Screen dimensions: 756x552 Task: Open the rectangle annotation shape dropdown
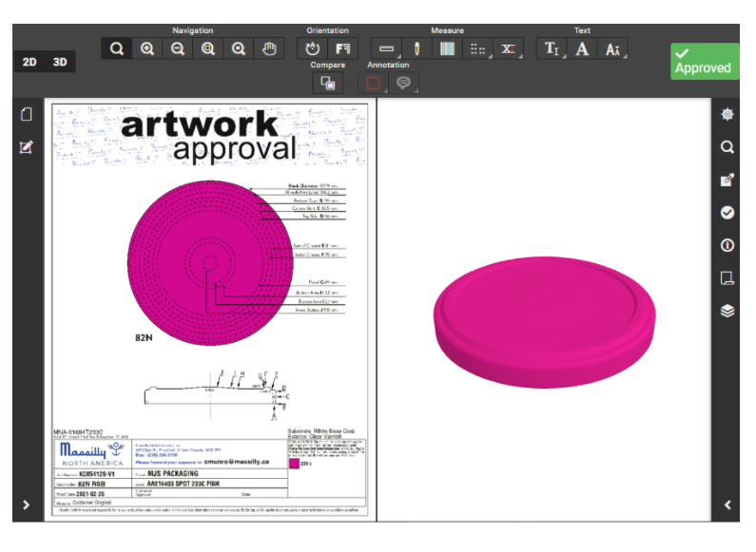click(374, 84)
